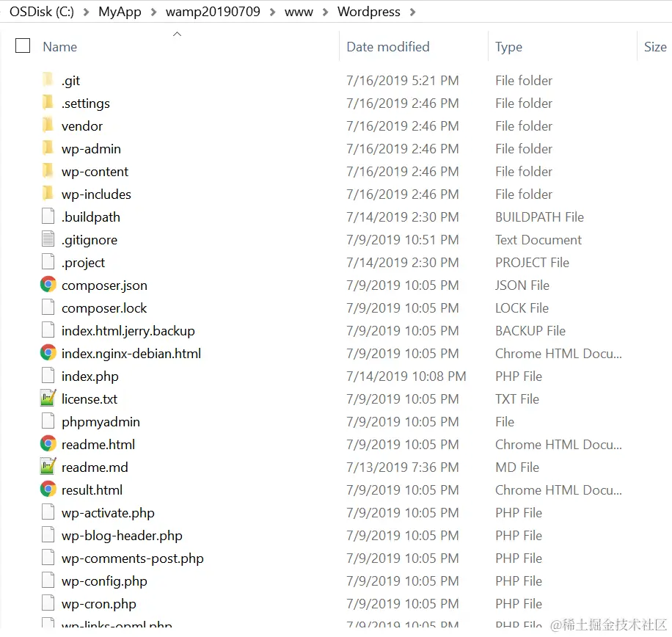The width and height of the screenshot is (672, 637).
Task: Select the wp-includes folder icon
Action: click(48, 193)
